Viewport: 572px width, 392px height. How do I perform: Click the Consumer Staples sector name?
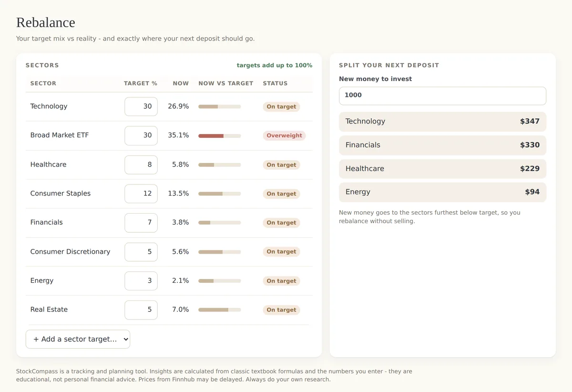click(x=61, y=194)
